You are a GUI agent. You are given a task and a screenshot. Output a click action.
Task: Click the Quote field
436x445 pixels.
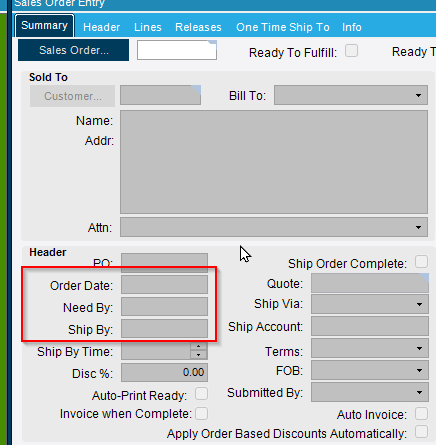pyautogui.click(x=370, y=283)
